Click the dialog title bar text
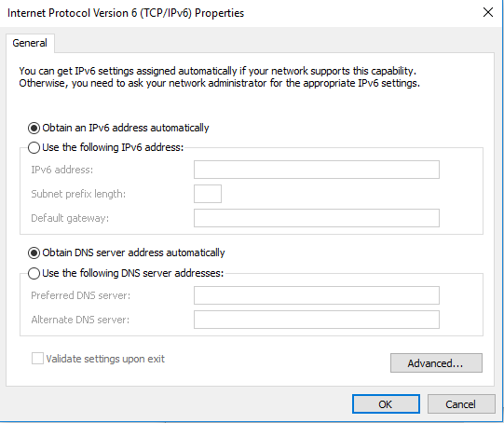The image size is (504, 423). [126, 13]
